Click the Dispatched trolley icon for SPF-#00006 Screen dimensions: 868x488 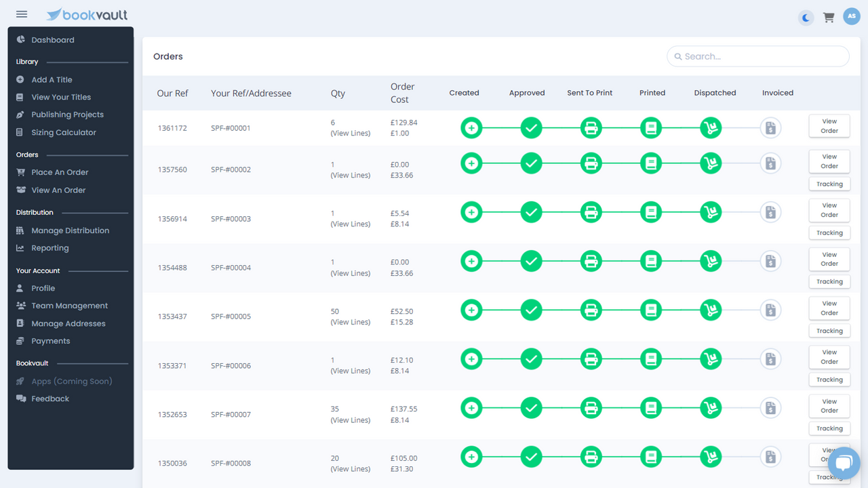[711, 359]
